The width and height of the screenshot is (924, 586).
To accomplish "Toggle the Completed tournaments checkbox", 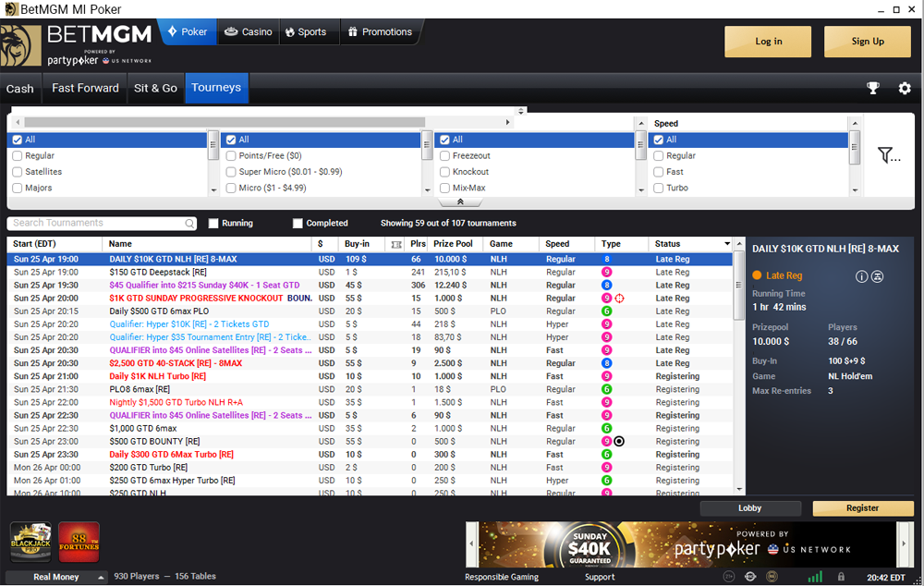I will (298, 224).
